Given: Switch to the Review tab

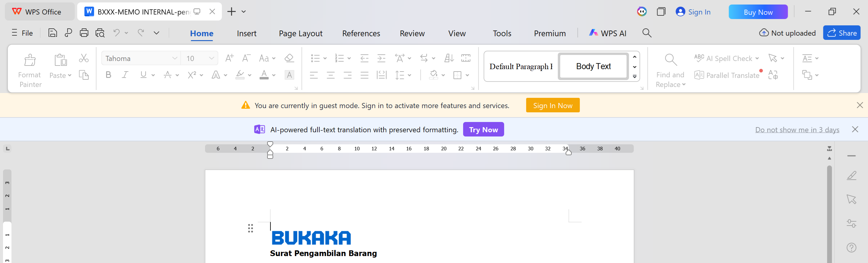Looking at the screenshot, I should 412,34.
